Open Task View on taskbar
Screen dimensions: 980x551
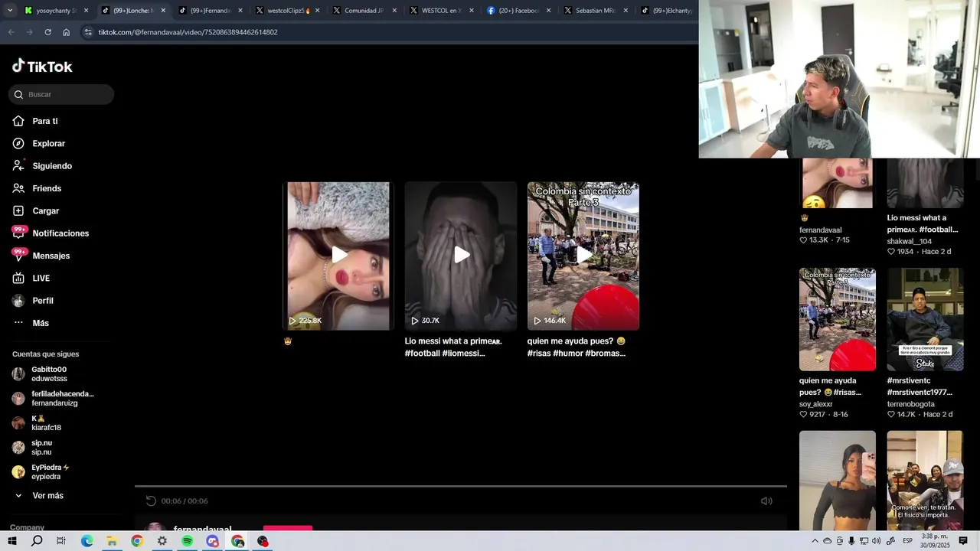(61, 541)
